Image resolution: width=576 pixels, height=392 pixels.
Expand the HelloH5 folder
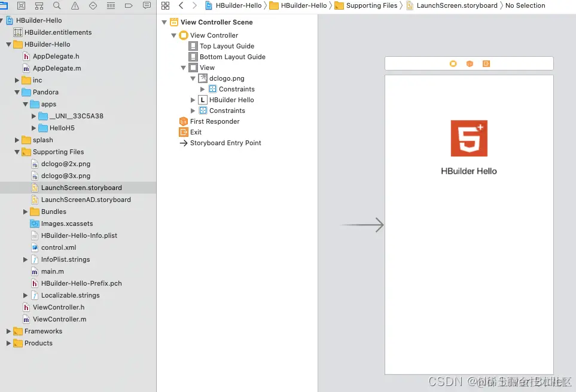click(34, 128)
